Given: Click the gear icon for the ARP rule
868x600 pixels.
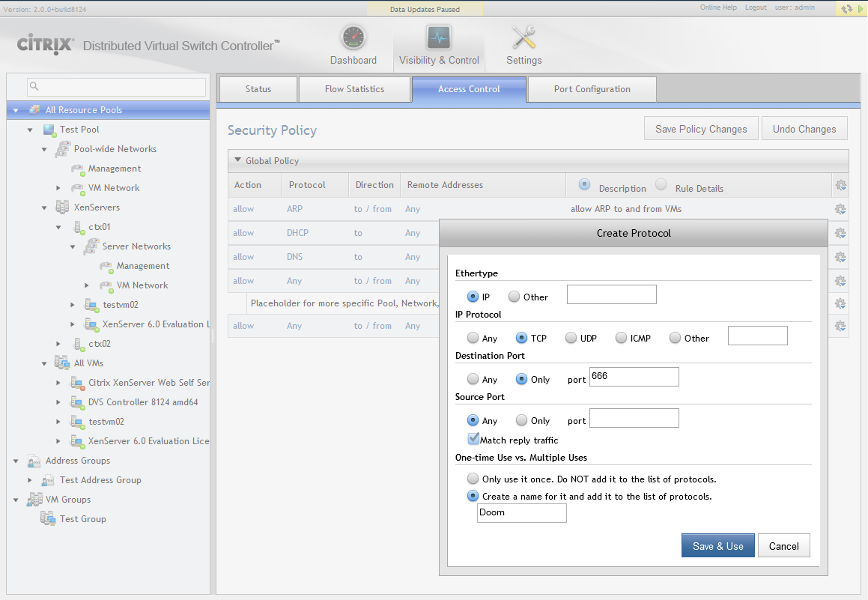Looking at the screenshot, I should click(x=840, y=209).
